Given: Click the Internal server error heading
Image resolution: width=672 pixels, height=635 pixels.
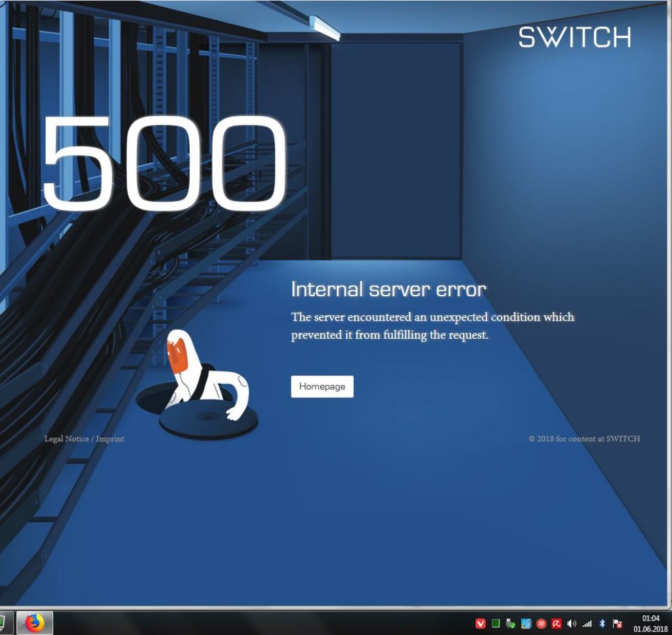Looking at the screenshot, I should click(x=388, y=290).
